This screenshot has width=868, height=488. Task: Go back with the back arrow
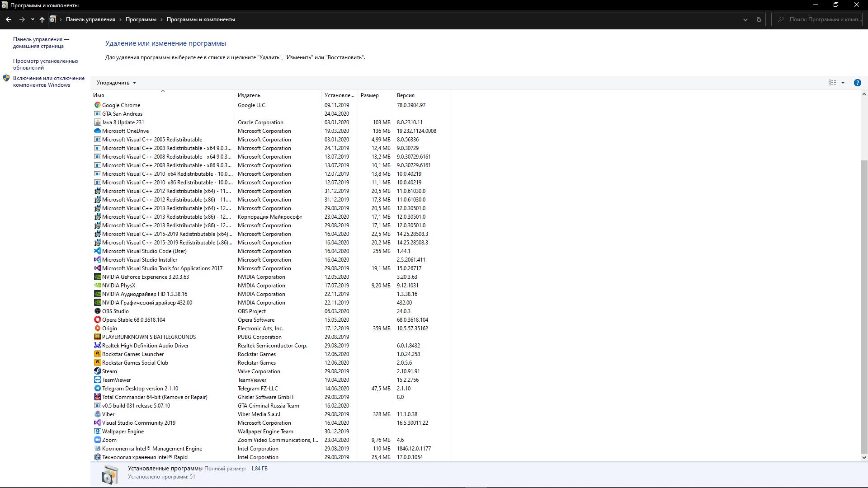9,19
